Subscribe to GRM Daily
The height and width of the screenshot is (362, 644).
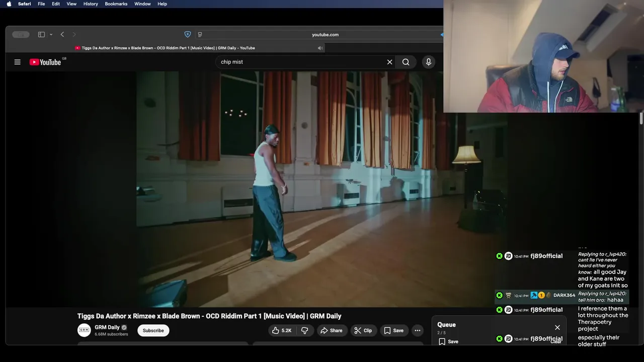pos(153,330)
